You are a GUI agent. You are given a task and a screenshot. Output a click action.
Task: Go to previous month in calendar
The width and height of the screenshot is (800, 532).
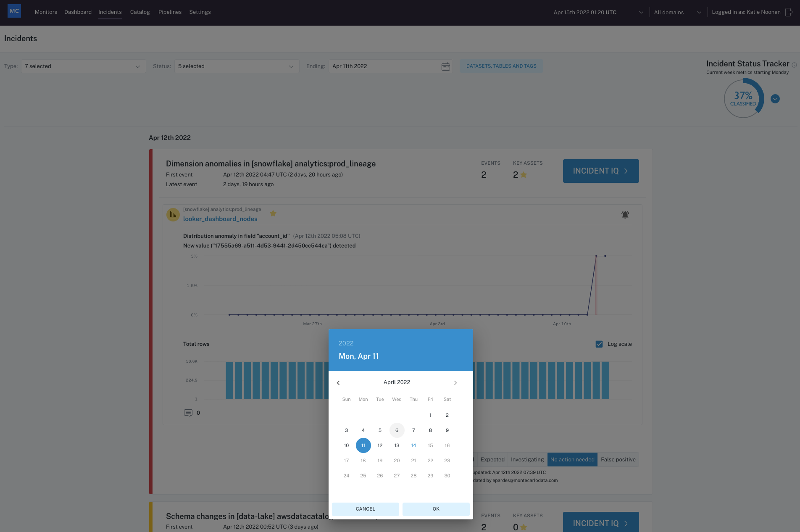click(338, 383)
